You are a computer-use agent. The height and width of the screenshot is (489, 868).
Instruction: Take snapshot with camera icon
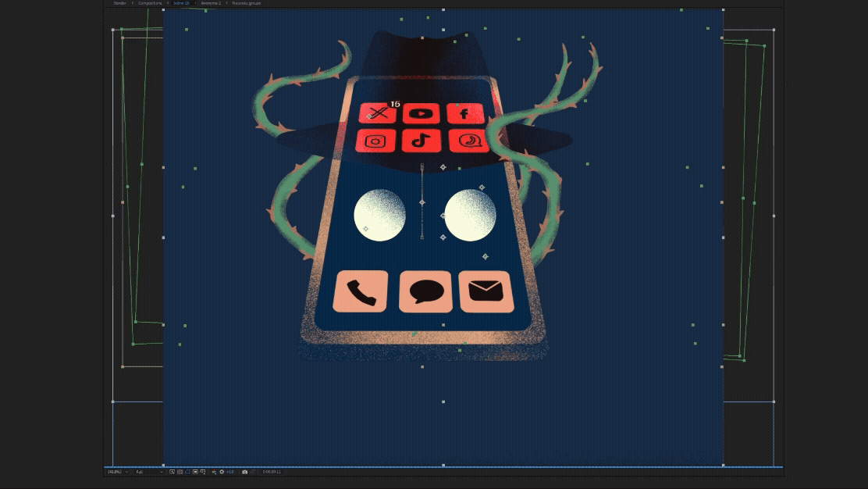click(x=244, y=472)
